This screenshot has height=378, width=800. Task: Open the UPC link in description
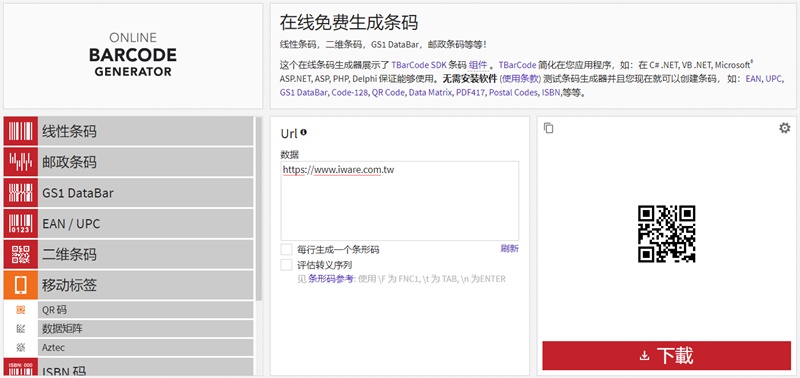pyautogui.click(x=773, y=79)
